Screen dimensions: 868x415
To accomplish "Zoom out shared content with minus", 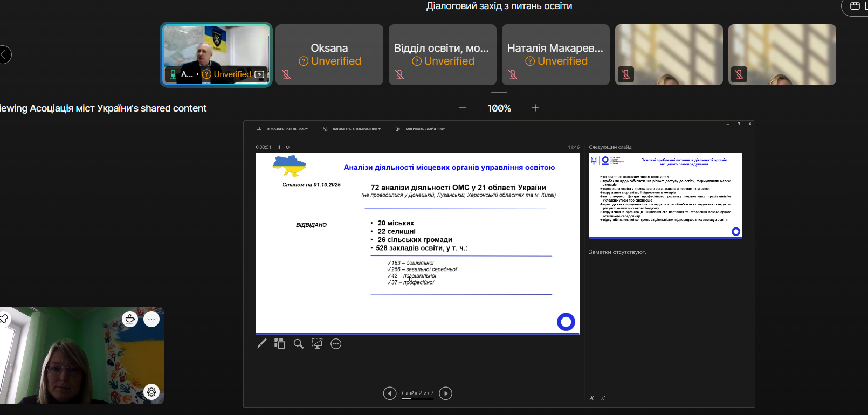I will 463,108.
